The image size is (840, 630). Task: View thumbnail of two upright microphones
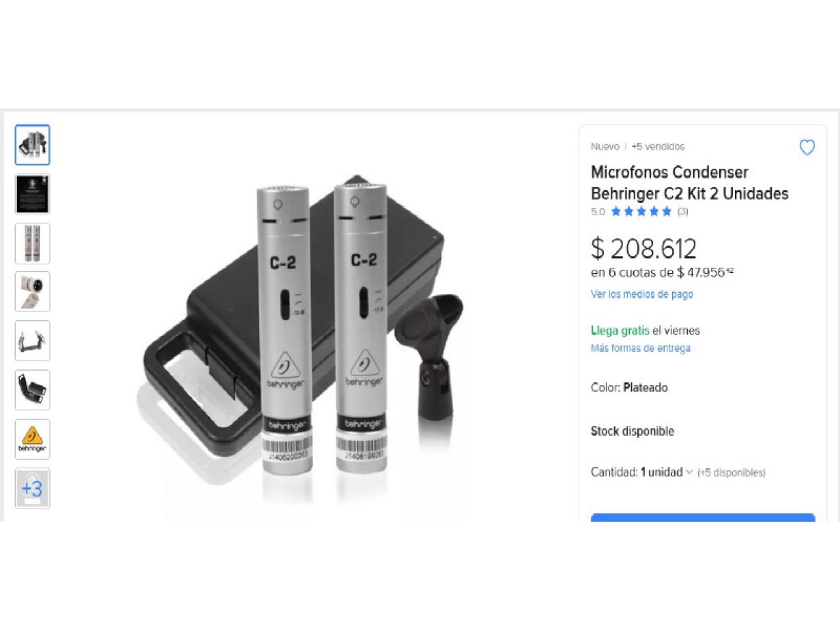click(32, 243)
